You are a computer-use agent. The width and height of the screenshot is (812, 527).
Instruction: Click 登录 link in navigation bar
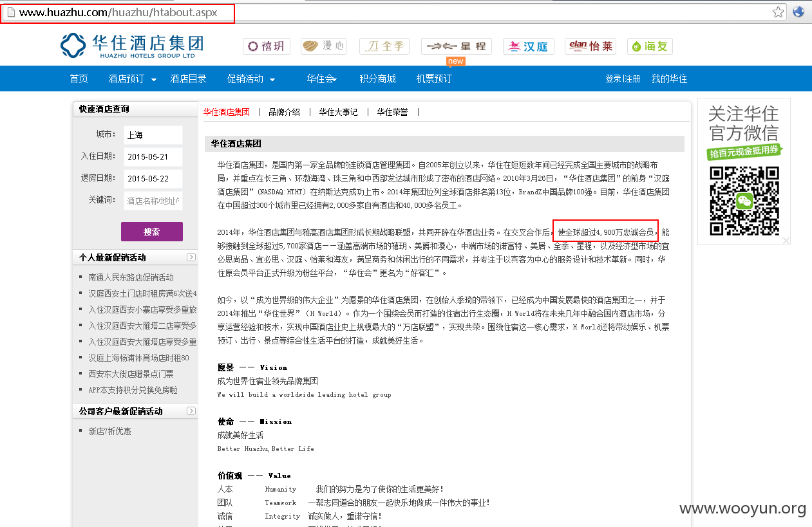[613, 79]
